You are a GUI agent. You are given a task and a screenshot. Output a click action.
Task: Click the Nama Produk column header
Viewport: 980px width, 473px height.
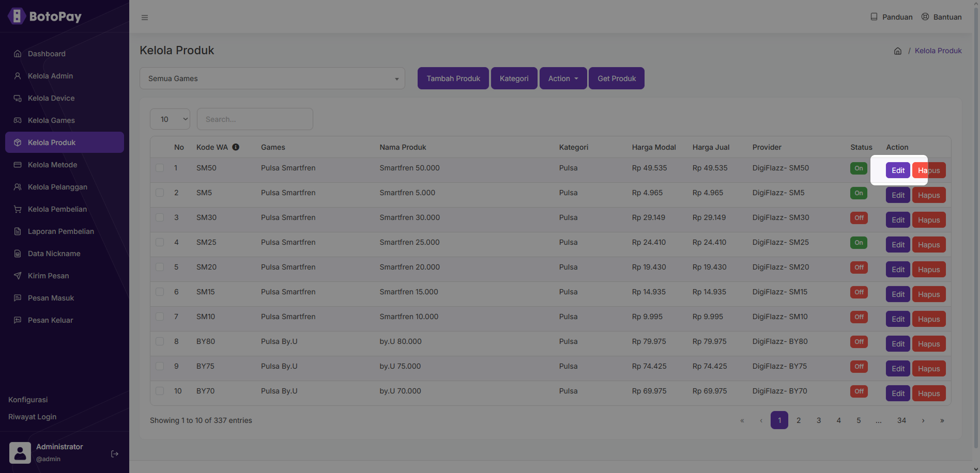coord(403,147)
